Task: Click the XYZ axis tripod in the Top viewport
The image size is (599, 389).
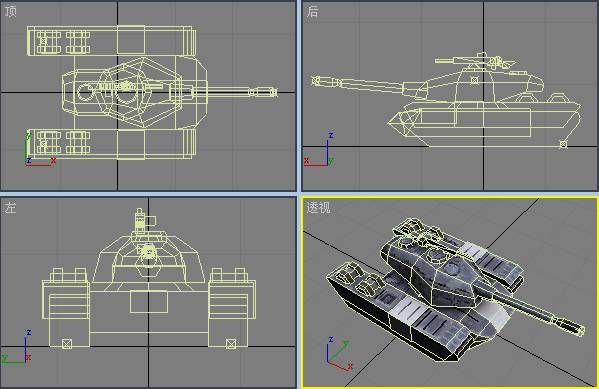Action: (x=40, y=149)
